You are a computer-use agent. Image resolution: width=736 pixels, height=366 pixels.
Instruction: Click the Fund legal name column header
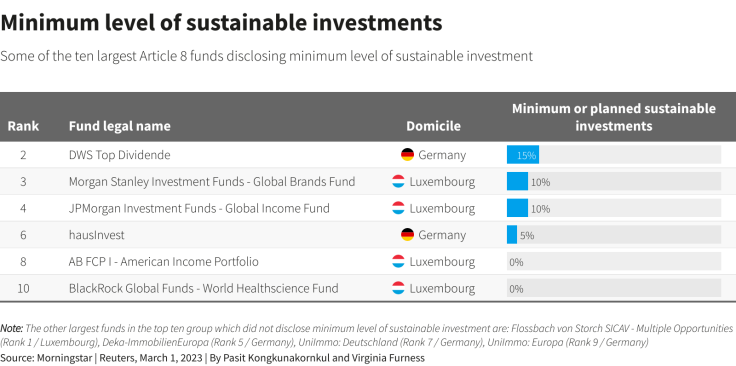tap(120, 126)
